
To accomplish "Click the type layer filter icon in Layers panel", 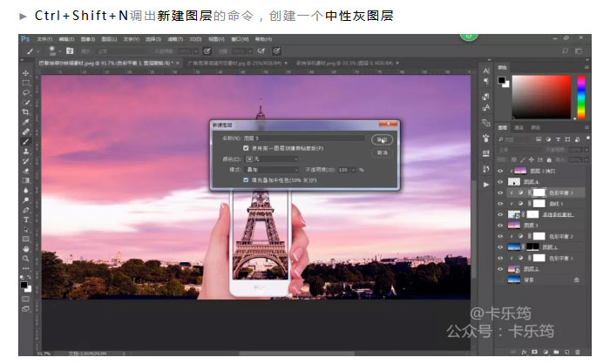I will pyautogui.click(x=558, y=139).
